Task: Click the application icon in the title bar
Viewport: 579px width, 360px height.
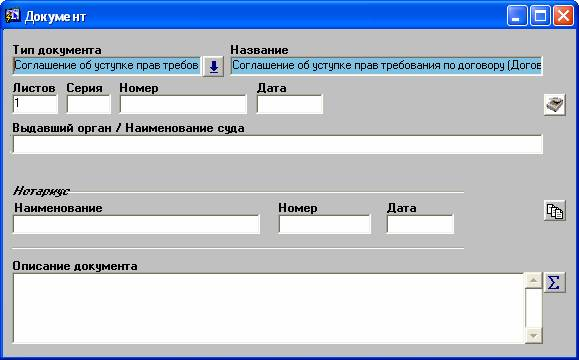Action: tap(13, 16)
